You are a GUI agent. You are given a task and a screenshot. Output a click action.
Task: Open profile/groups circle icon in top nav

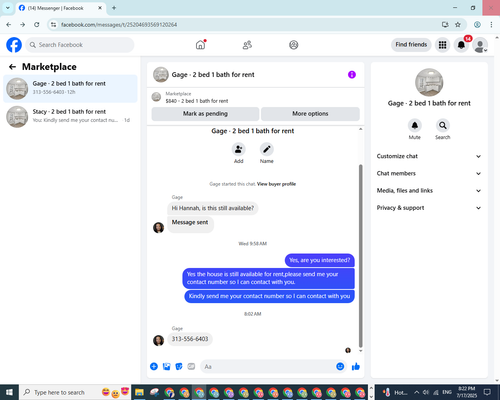point(293,45)
